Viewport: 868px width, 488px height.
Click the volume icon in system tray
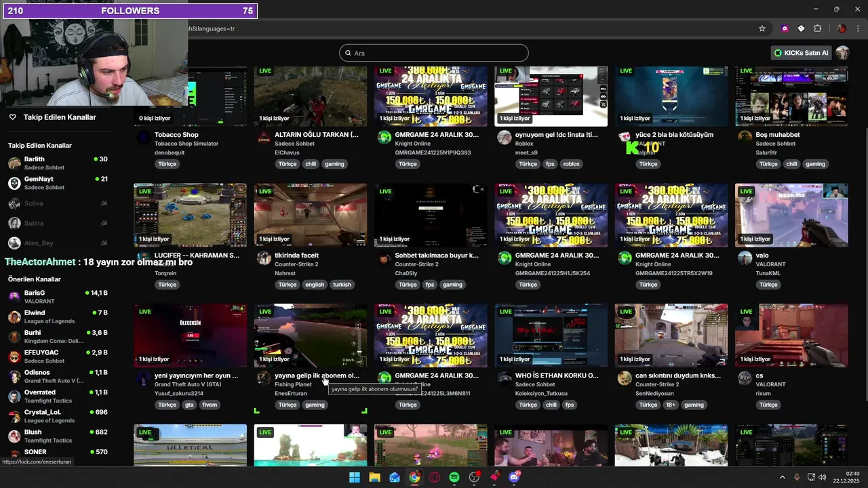click(822, 477)
